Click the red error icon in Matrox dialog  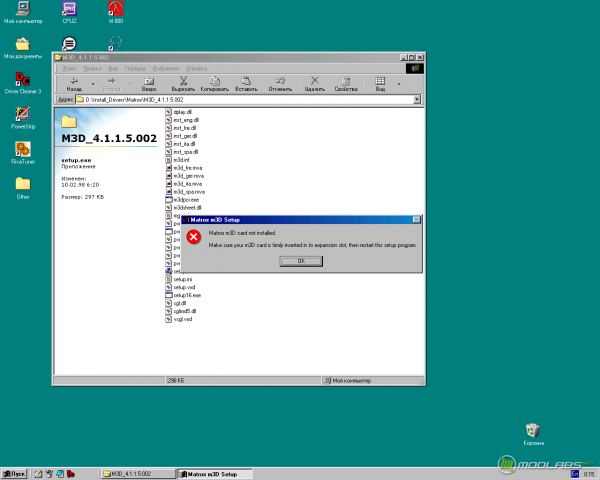(x=194, y=237)
